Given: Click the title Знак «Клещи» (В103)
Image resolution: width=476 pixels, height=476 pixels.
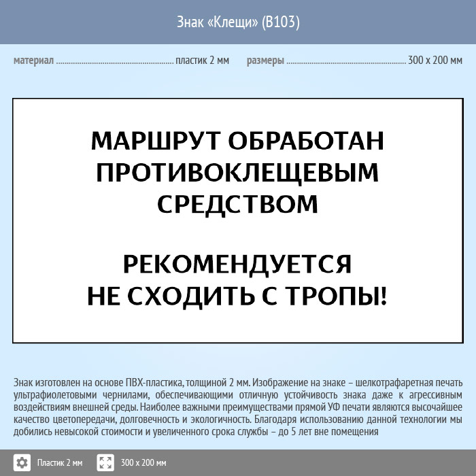Looking at the screenshot, I should click(x=238, y=22).
